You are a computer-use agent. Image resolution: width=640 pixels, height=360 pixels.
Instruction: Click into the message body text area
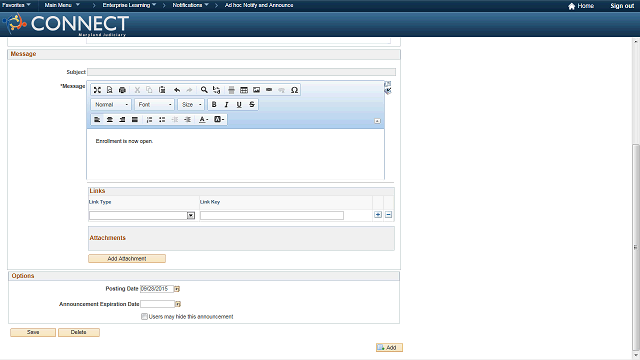click(x=236, y=154)
